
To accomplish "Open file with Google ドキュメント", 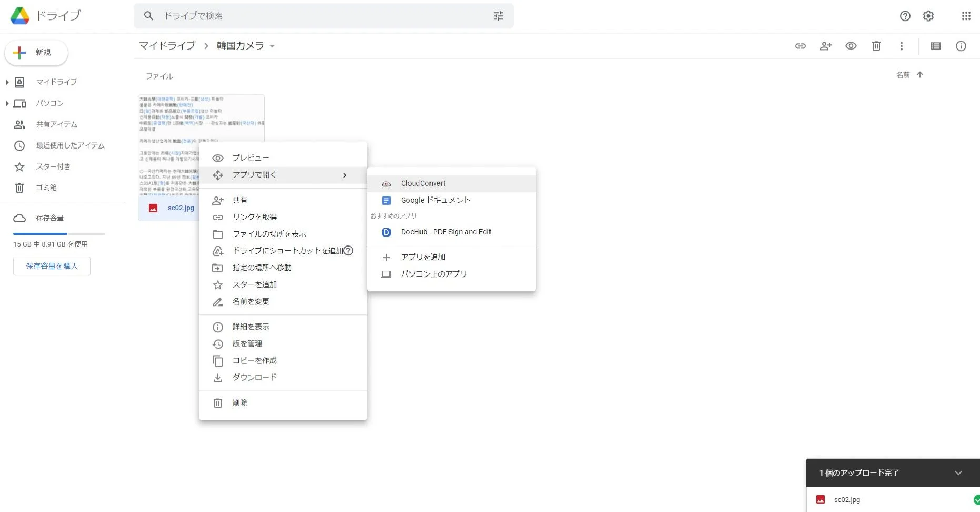I will (436, 200).
